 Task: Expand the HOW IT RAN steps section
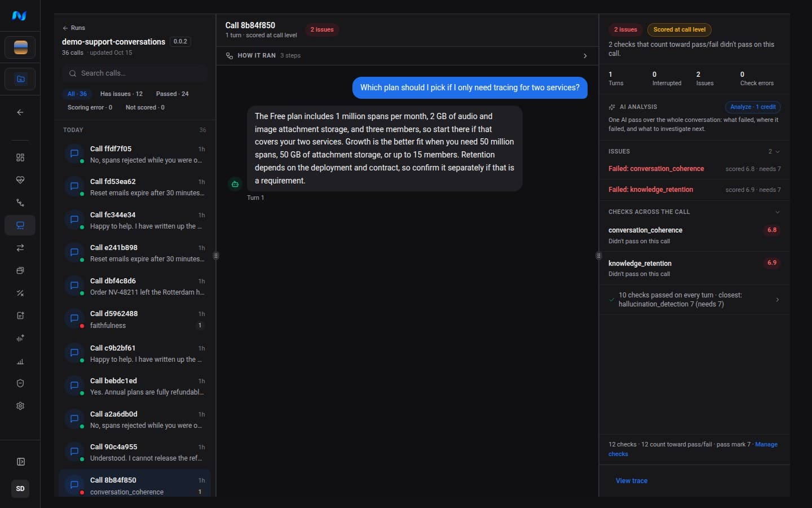click(407, 55)
